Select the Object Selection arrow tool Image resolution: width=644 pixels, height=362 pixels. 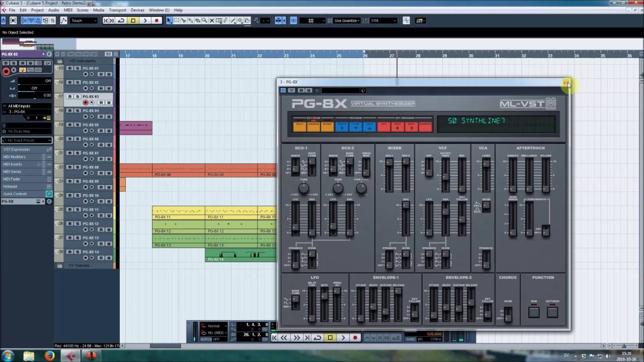(x=169, y=21)
